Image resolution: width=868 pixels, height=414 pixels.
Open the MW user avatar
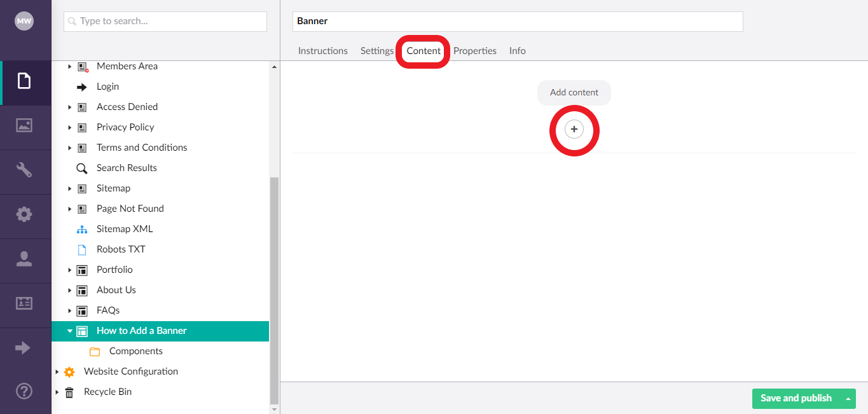[24, 21]
